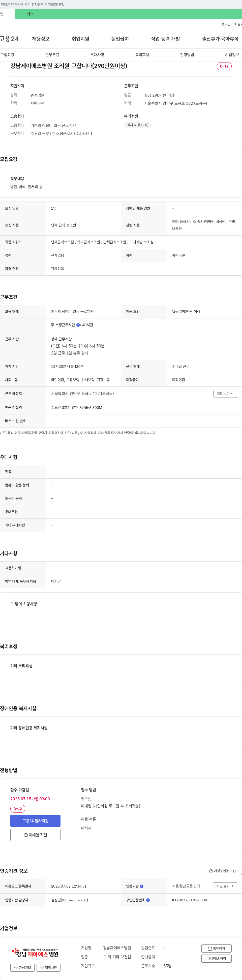Image resolution: width=242 pixels, height=980 pixels.
Task: Click the 고용24 site logo
Action: click(9, 39)
